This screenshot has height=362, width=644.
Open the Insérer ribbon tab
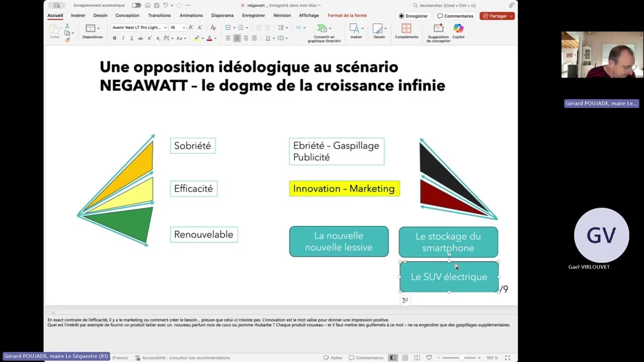pyautogui.click(x=78, y=16)
